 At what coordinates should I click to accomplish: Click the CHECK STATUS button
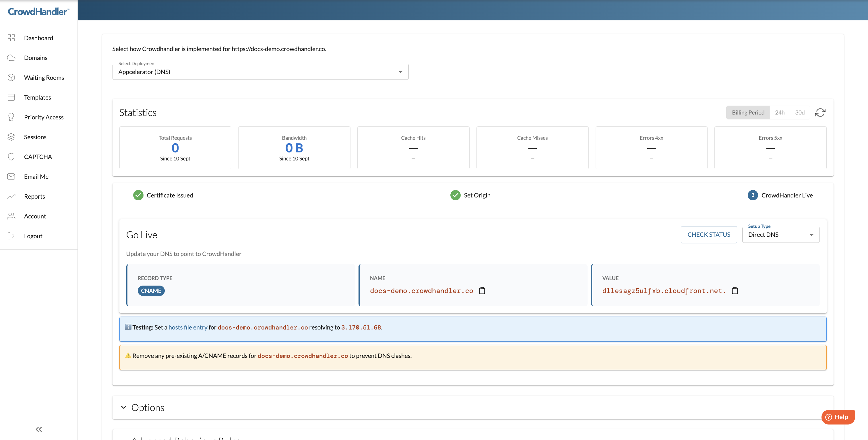[709, 234]
